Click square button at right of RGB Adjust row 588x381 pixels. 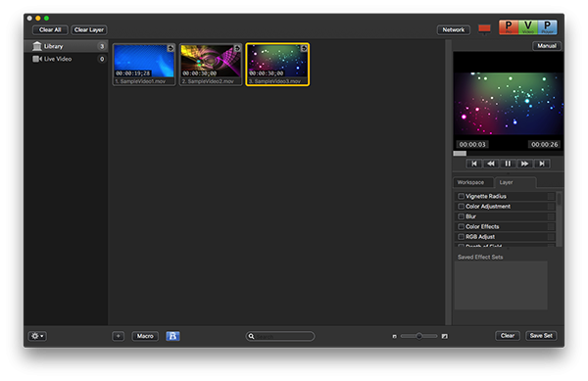pyautogui.click(x=551, y=236)
